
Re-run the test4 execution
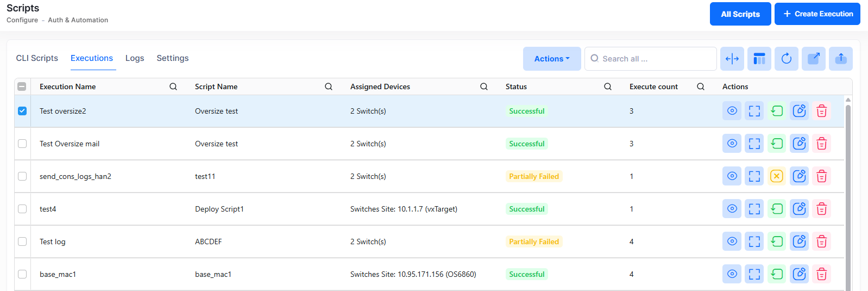(x=777, y=209)
